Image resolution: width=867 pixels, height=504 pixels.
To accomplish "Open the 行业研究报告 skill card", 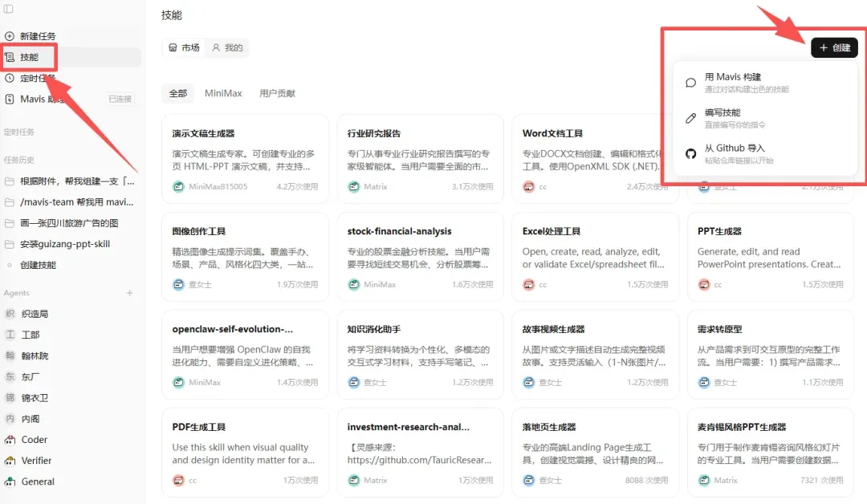I will (x=420, y=159).
